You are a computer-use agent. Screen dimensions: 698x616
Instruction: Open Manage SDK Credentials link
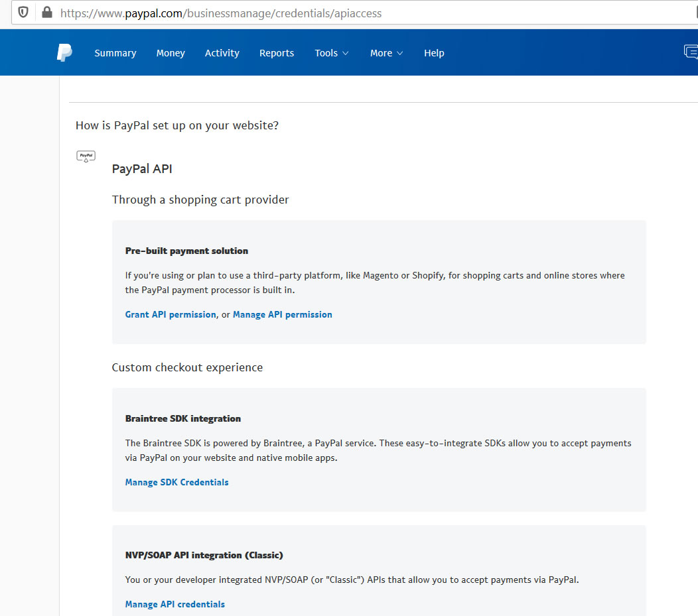[x=176, y=482]
